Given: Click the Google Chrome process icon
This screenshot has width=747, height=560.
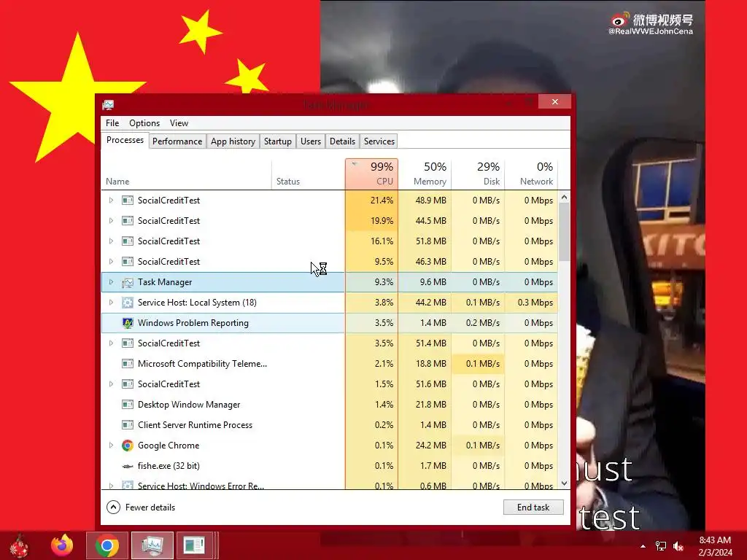Looking at the screenshot, I should coord(127,446).
